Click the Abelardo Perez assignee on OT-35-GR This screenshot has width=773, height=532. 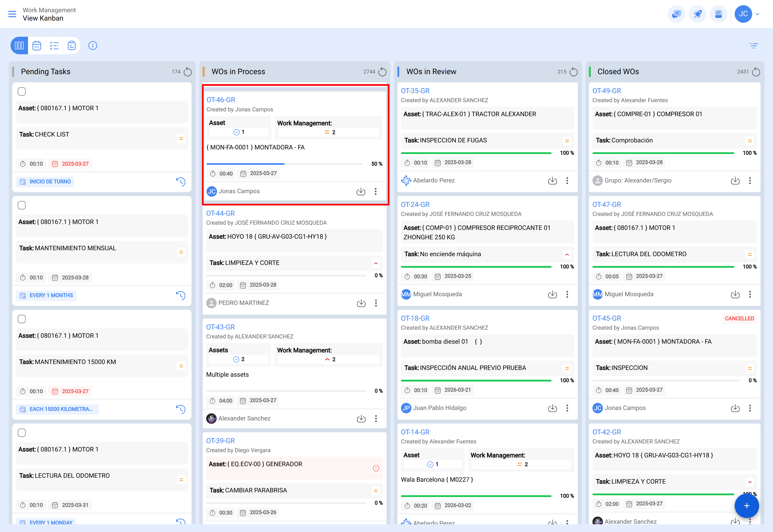[428, 181]
